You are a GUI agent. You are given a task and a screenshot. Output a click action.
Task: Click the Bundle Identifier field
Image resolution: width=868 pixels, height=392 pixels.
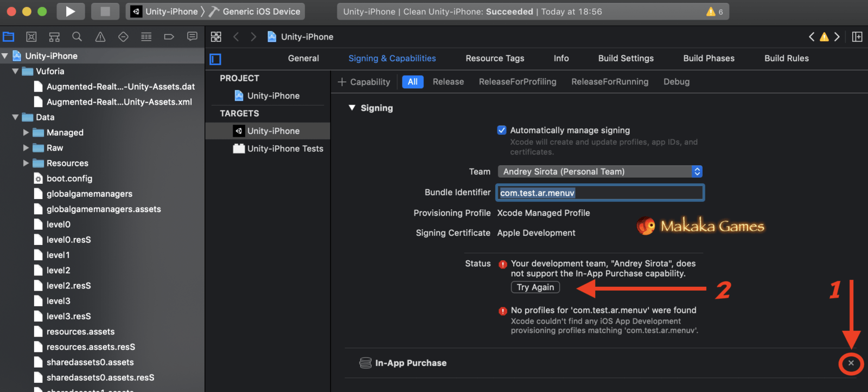(x=600, y=193)
